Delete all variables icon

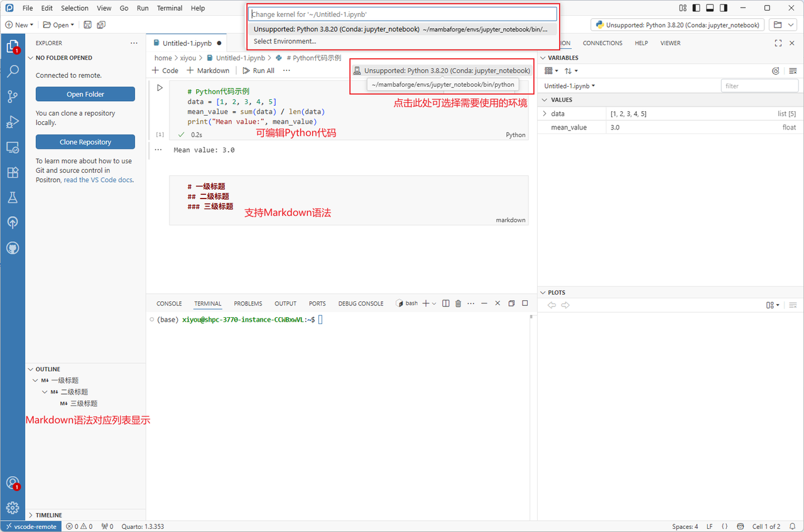[x=793, y=71]
